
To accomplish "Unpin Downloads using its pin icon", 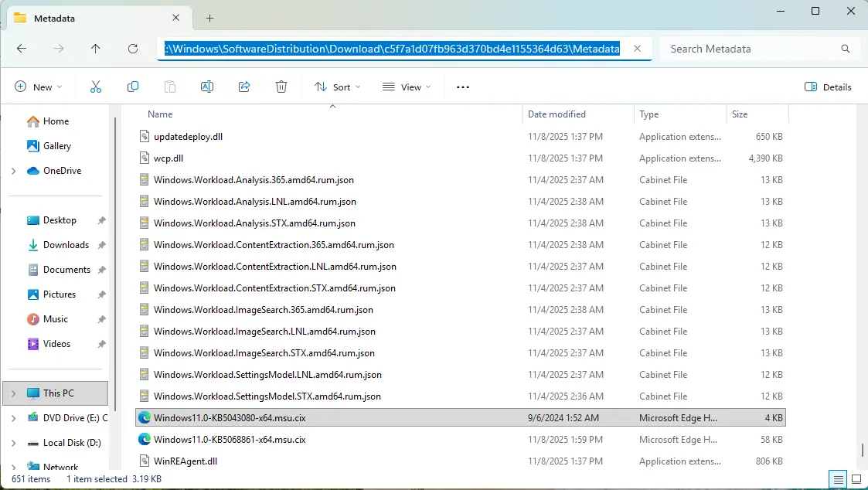I will [101, 245].
